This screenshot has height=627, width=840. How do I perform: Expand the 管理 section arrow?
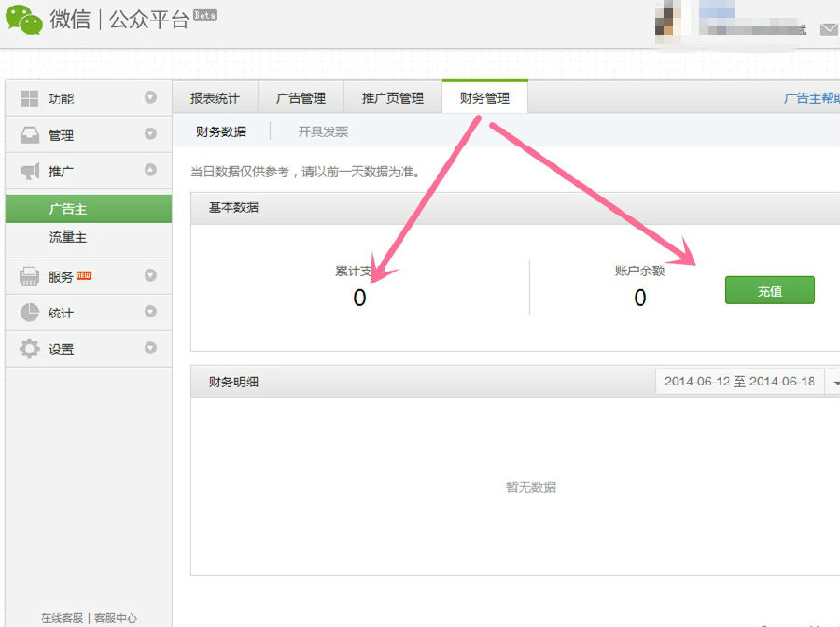[150, 134]
